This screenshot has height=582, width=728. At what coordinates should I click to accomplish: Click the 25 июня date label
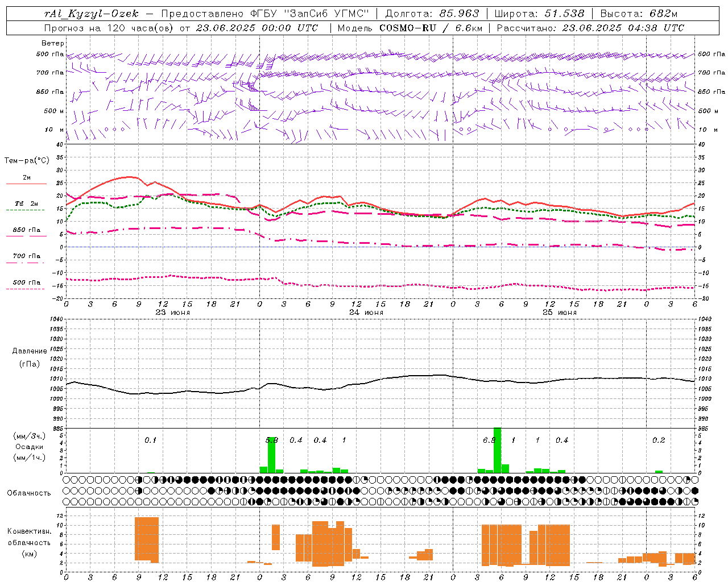click(x=560, y=313)
